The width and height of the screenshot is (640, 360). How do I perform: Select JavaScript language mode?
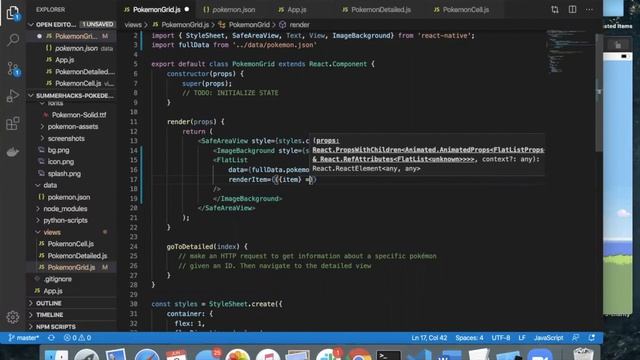(x=549, y=338)
